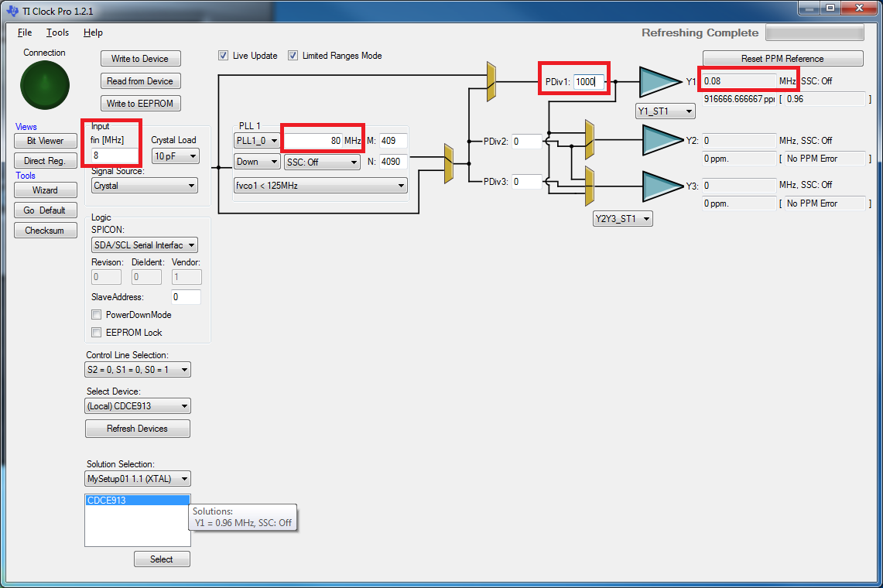Click the Go Default button
This screenshot has height=588, width=883.
click(x=46, y=210)
